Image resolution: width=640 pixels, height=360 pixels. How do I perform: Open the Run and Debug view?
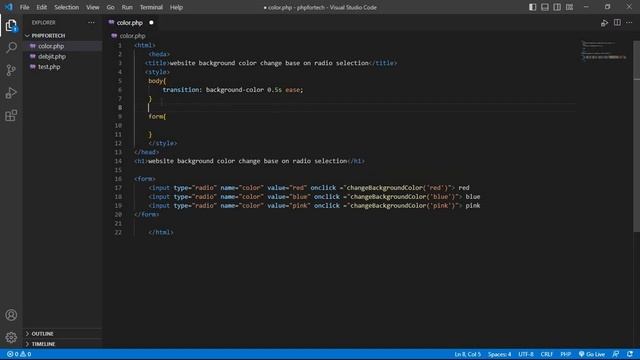[11, 93]
